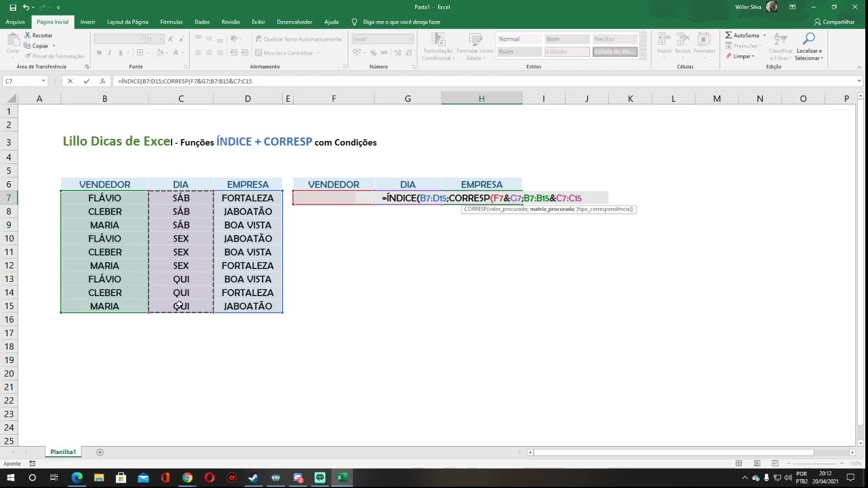Apply the Bom cell style
Viewport: 868px width, 488px height.
pos(566,39)
